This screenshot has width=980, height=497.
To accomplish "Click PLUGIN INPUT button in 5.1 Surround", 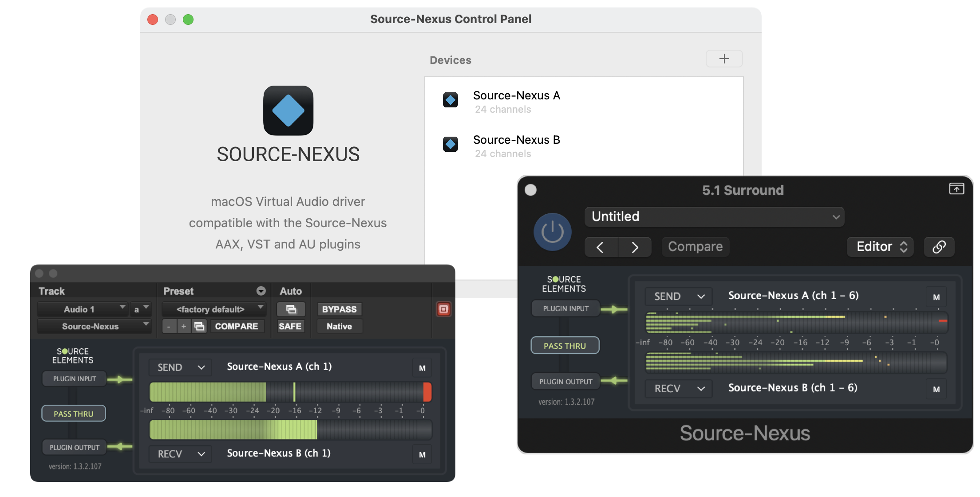I will pyautogui.click(x=566, y=308).
